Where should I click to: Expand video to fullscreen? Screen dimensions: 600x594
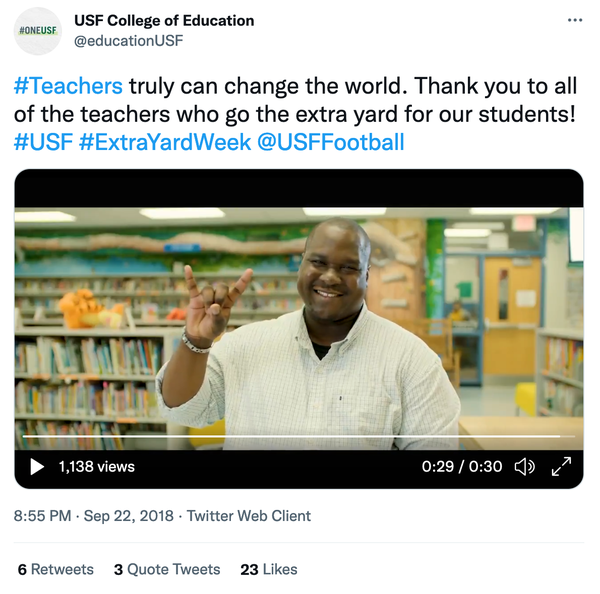(x=562, y=466)
